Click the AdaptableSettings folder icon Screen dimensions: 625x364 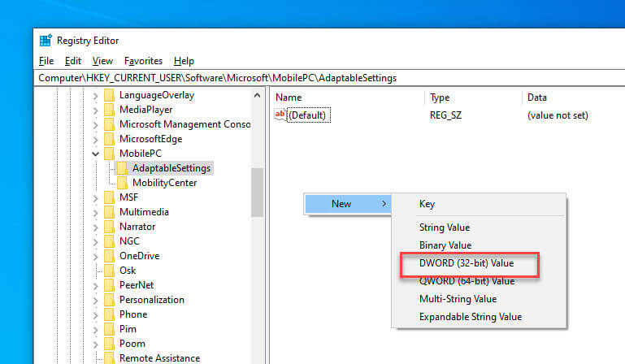point(123,168)
